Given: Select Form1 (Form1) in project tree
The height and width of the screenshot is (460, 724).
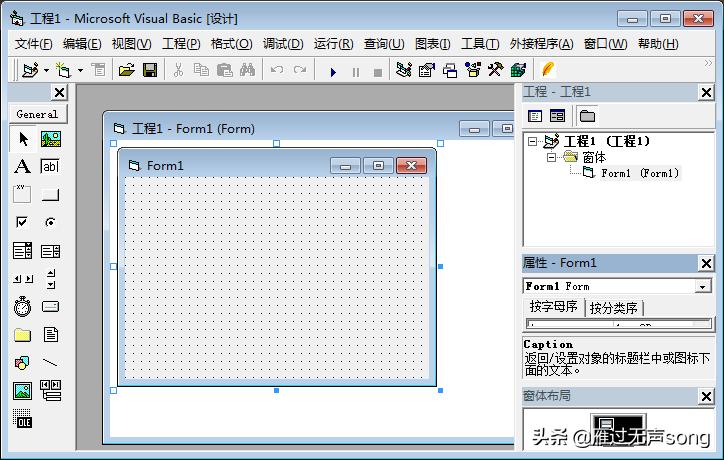Looking at the screenshot, I should tap(639, 173).
